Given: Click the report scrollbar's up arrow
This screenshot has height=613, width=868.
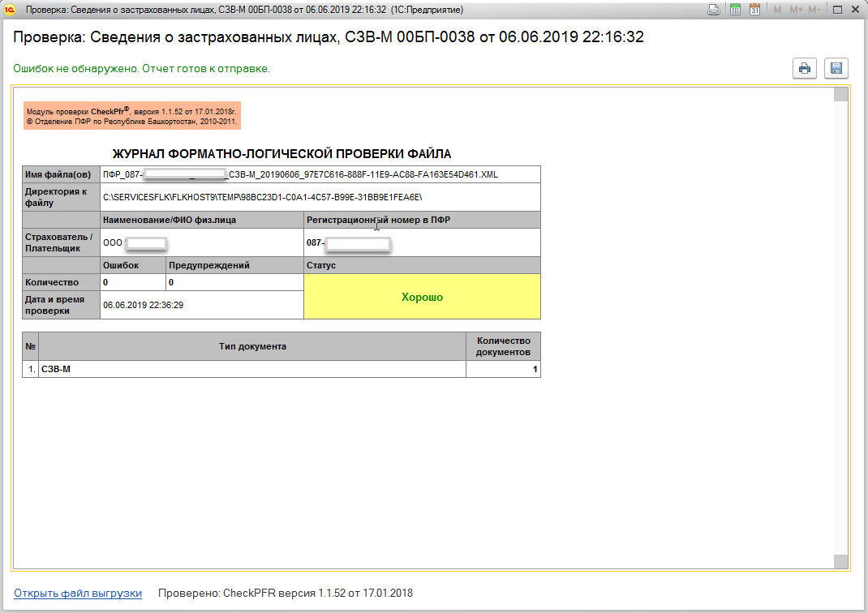Looking at the screenshot, I should (840, 94).
